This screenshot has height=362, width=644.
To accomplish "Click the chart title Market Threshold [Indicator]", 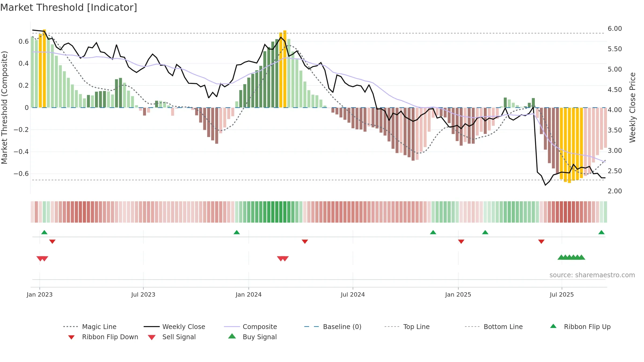I will coord(69,8).
